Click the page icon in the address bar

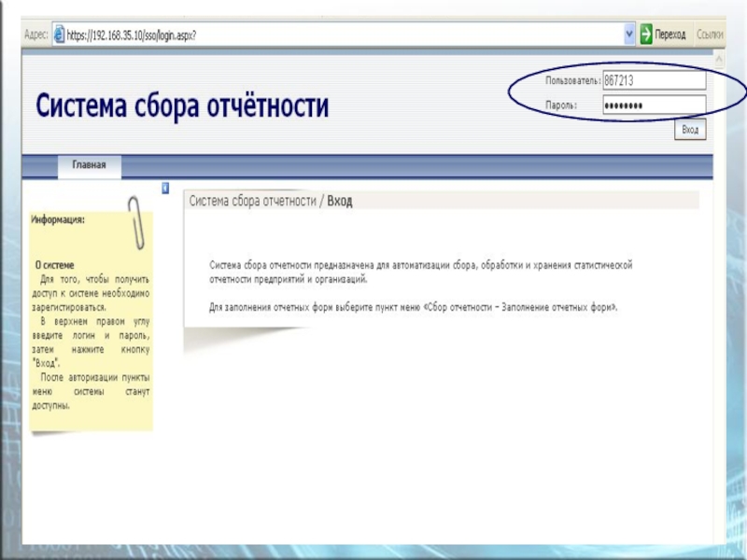(x=59, y=35)
